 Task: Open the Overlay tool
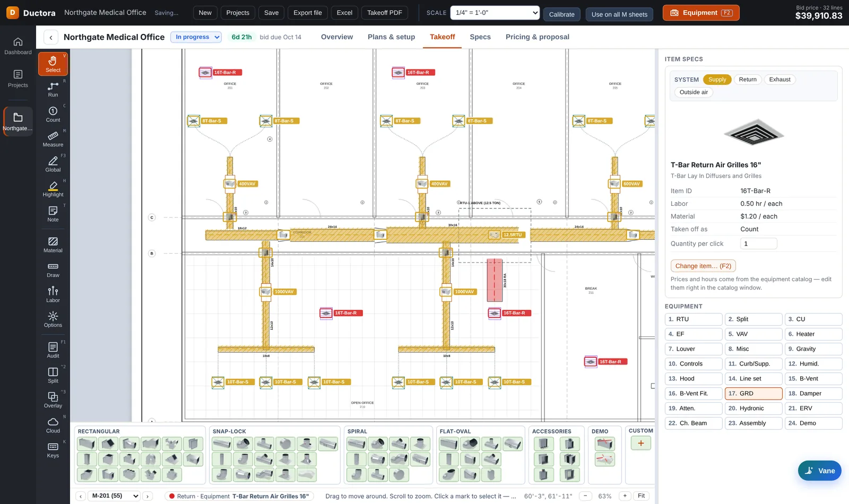(x=53, y=400)
